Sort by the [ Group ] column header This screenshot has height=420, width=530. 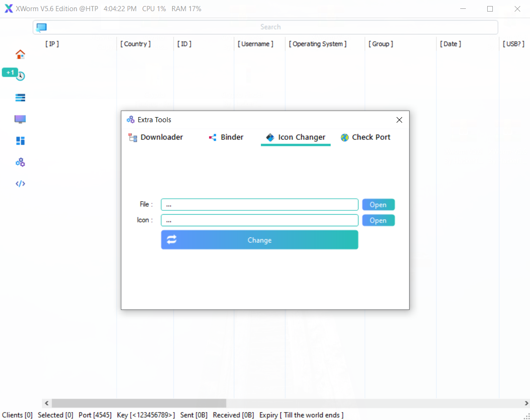[x=381, y=44]
